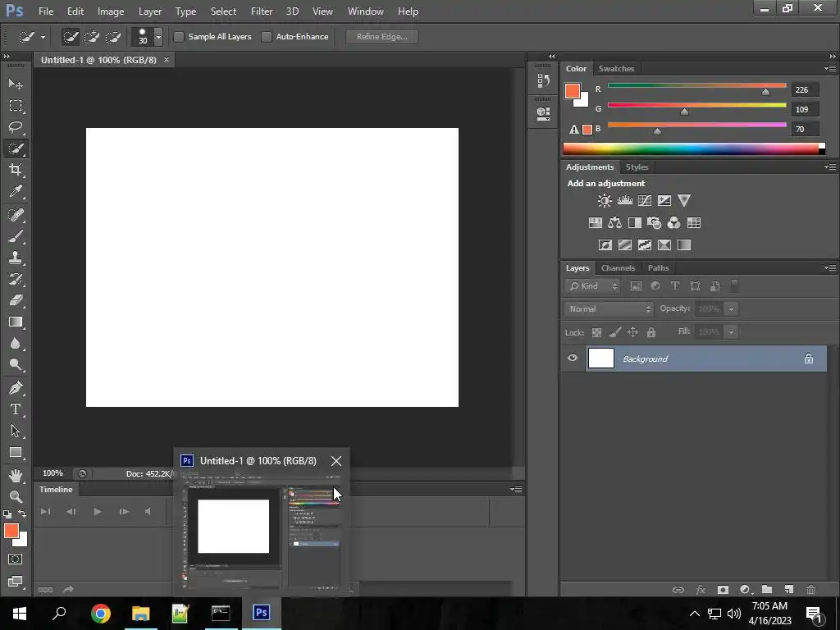Enable the Auto-Enhance checkbox
The image size is (840, 630).
pyautogui.click(x=267, y=36)
